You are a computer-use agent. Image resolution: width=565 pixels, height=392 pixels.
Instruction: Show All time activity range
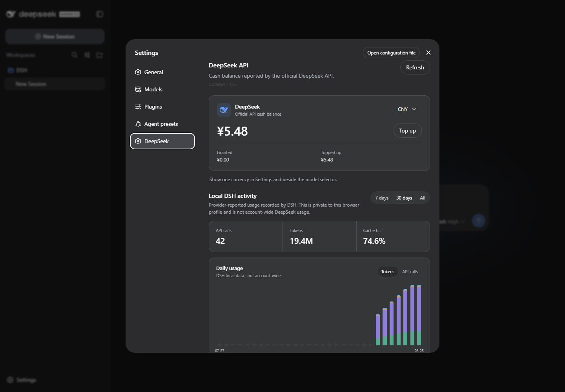pos(423,198)
